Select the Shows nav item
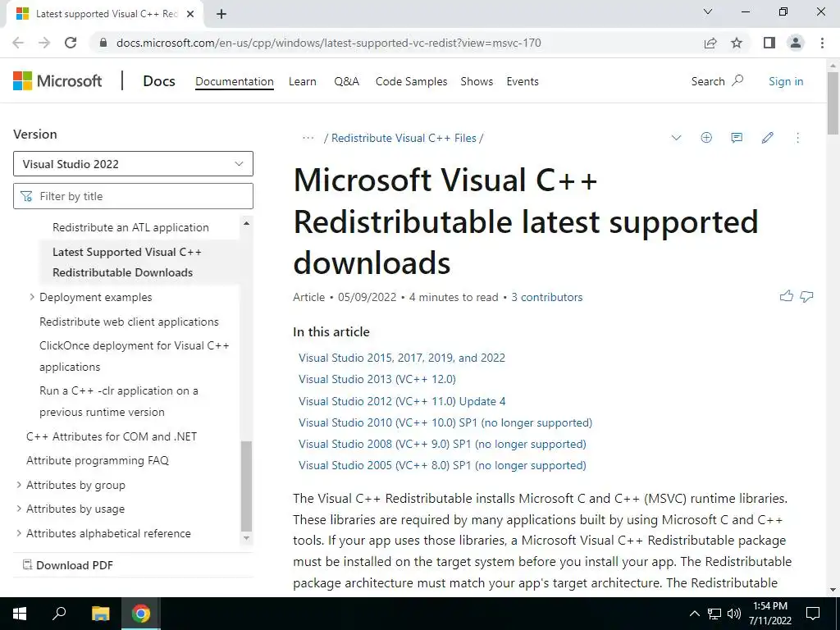The image size is (840, 630). (477, 81)
